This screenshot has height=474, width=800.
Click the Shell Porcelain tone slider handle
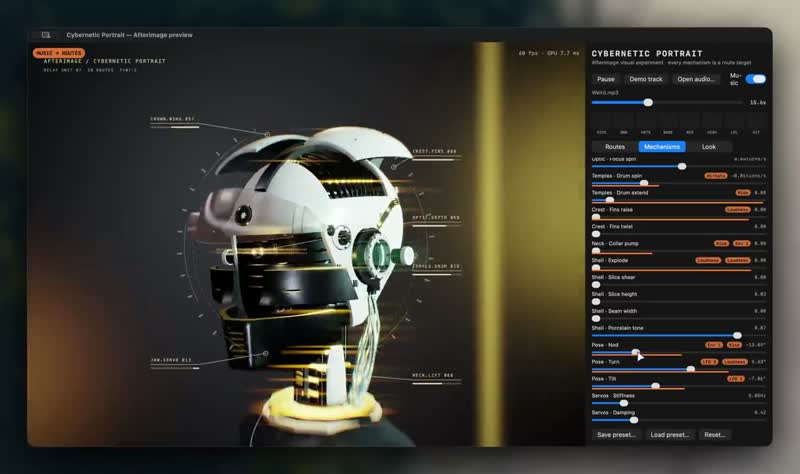coord(737,335)
